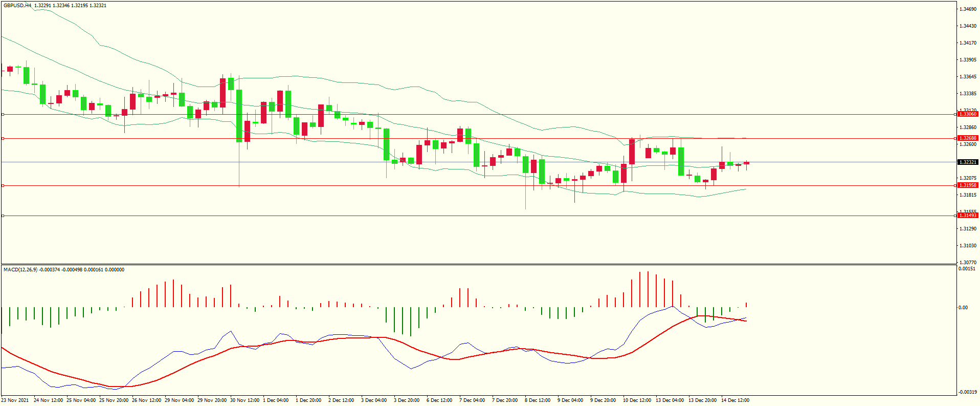980x406 pixels.
Task: Click the left handle of the 1.31493 line
Action: [3, 216]
